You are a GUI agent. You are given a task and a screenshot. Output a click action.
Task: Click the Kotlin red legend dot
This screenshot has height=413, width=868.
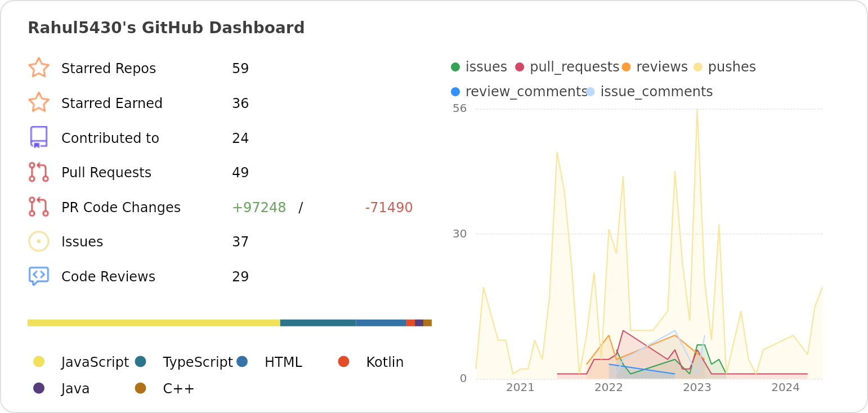[344, 361]
